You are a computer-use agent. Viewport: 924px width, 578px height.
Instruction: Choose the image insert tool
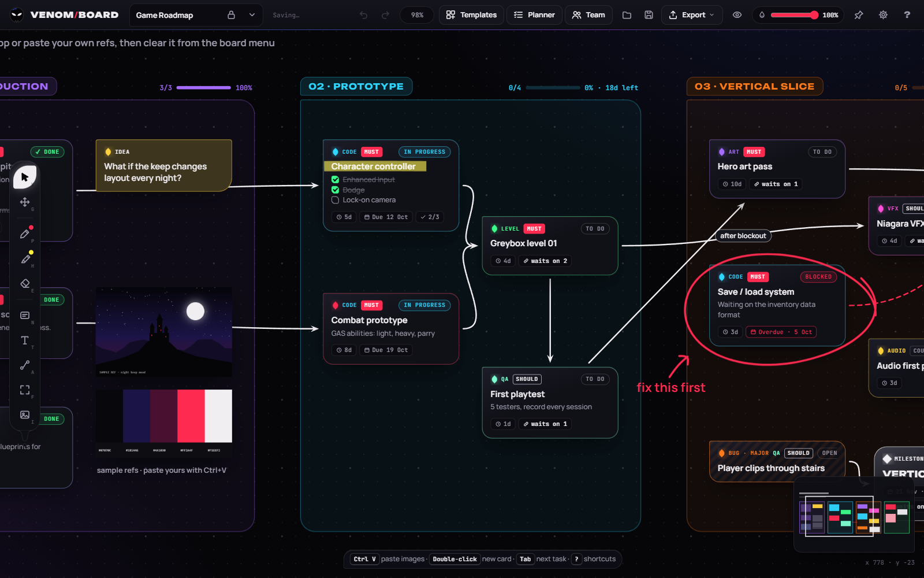click(x=25, y=414)
